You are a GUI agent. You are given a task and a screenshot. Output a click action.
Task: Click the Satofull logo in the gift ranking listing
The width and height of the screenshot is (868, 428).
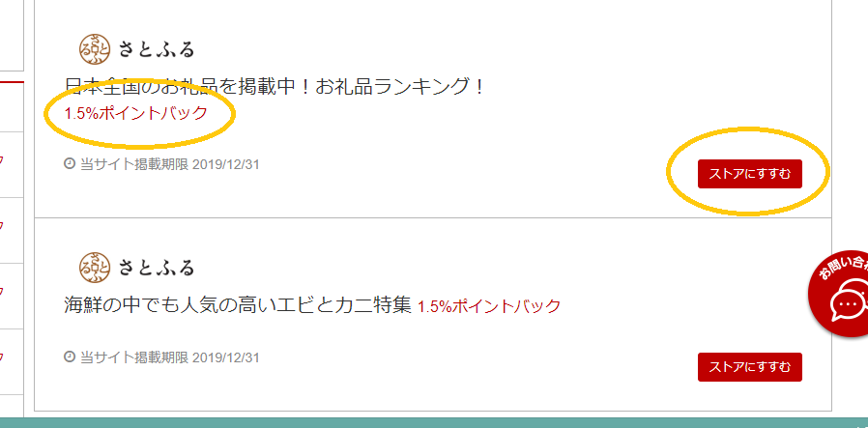[x=96, y=48]
